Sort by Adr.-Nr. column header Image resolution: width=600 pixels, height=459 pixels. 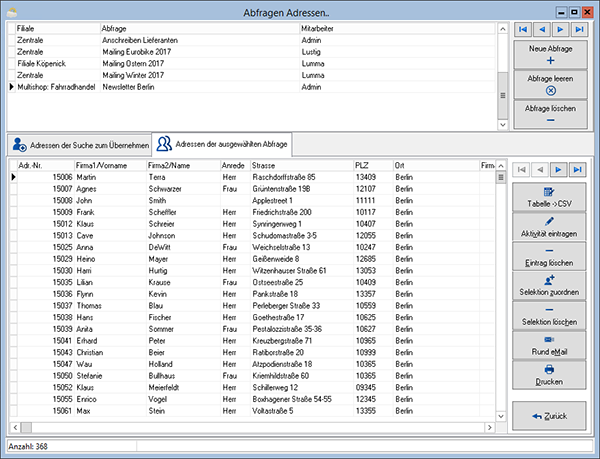click(x=46, y=165)
